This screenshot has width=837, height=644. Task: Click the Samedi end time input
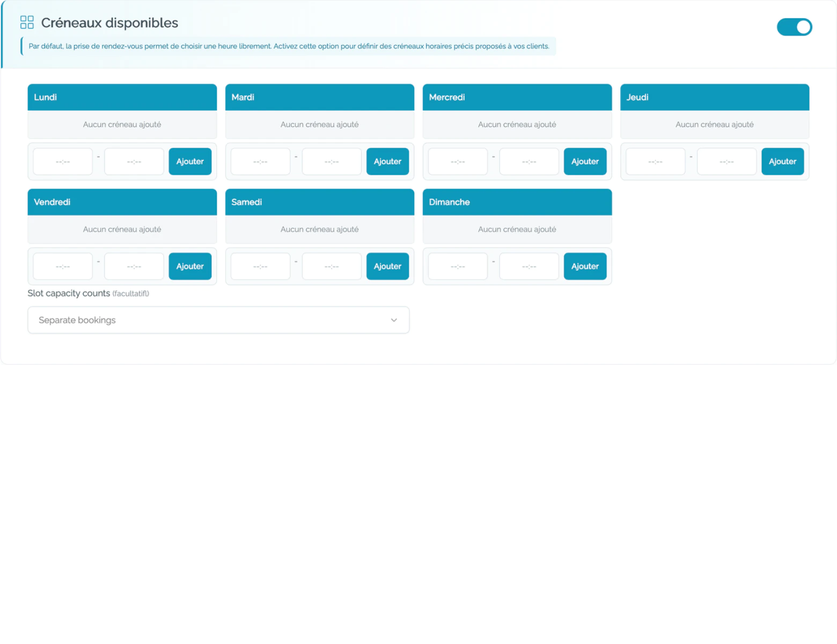(x=332, y=266)
